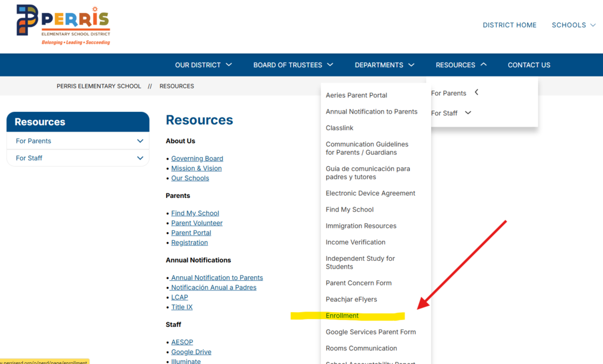This screenshot has width=603, height=364.
Task: Expand For Parents in the sidebar
Action: 140,141
